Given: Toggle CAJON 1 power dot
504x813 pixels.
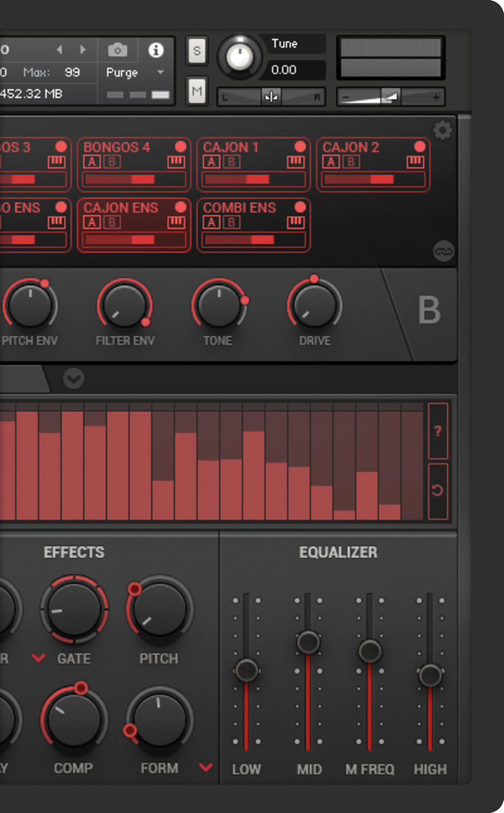Looking at the screenshot, I should click(300, 147).
